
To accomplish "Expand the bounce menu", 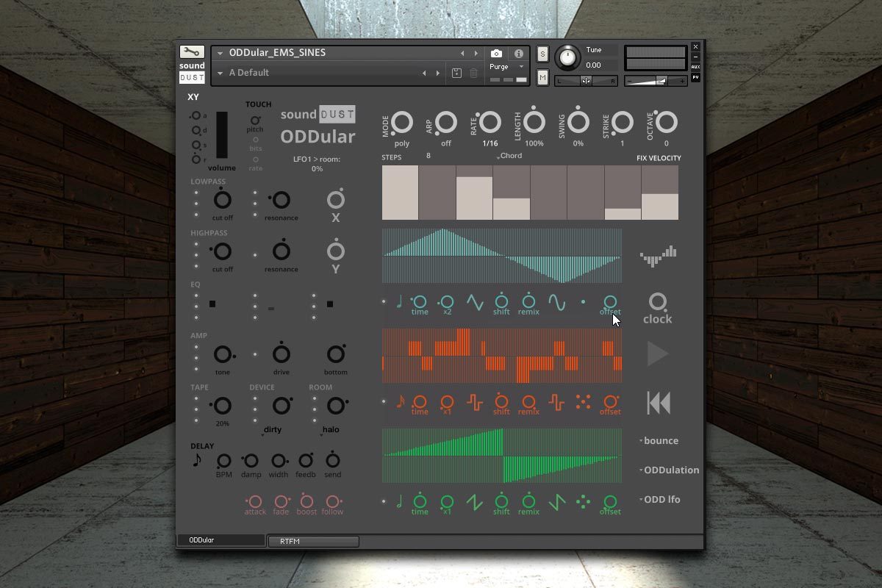I will 659,441.
